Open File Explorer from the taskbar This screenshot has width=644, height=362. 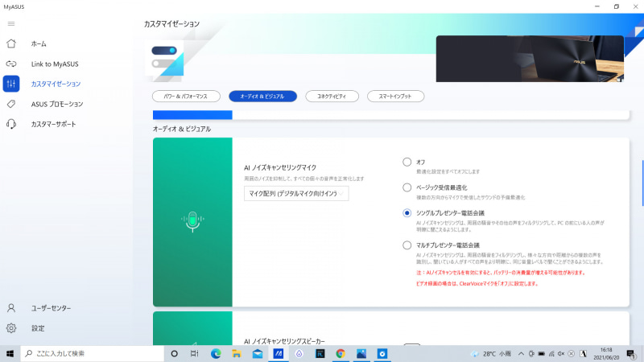point(237,353)
